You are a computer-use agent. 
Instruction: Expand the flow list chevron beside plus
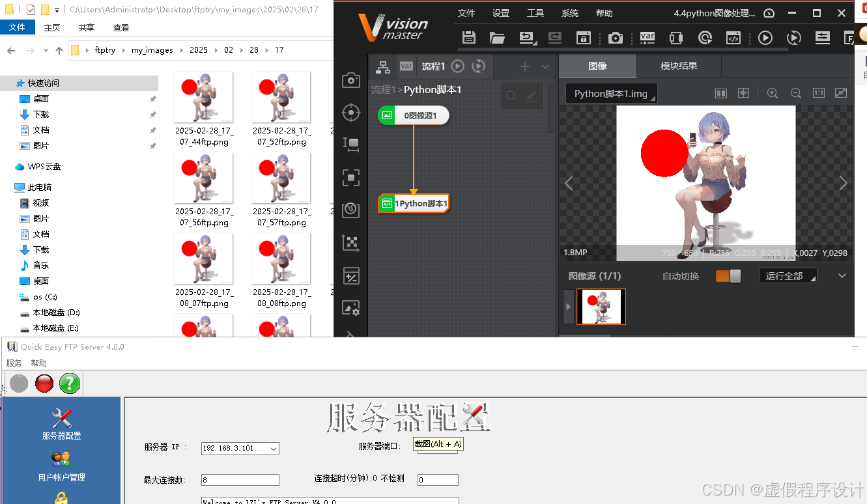point(545,66)
